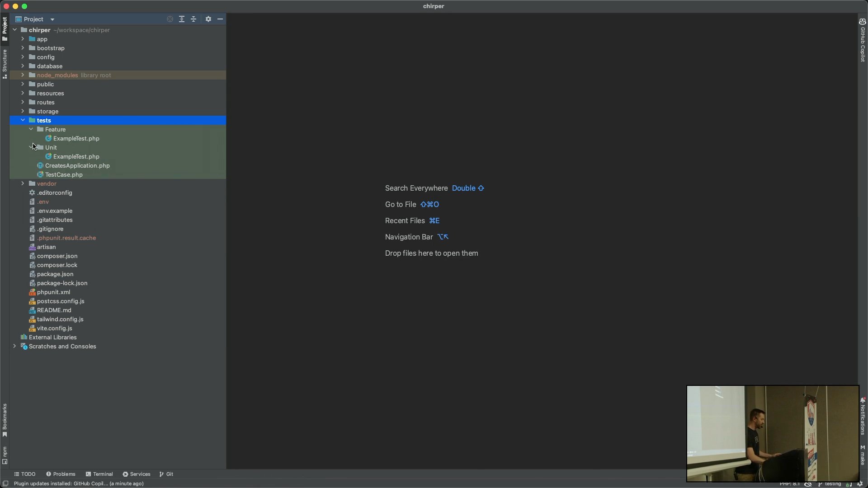Open the Problems tab
The image size is (868, 488).
pyautogui.click(x=61, y=474)
